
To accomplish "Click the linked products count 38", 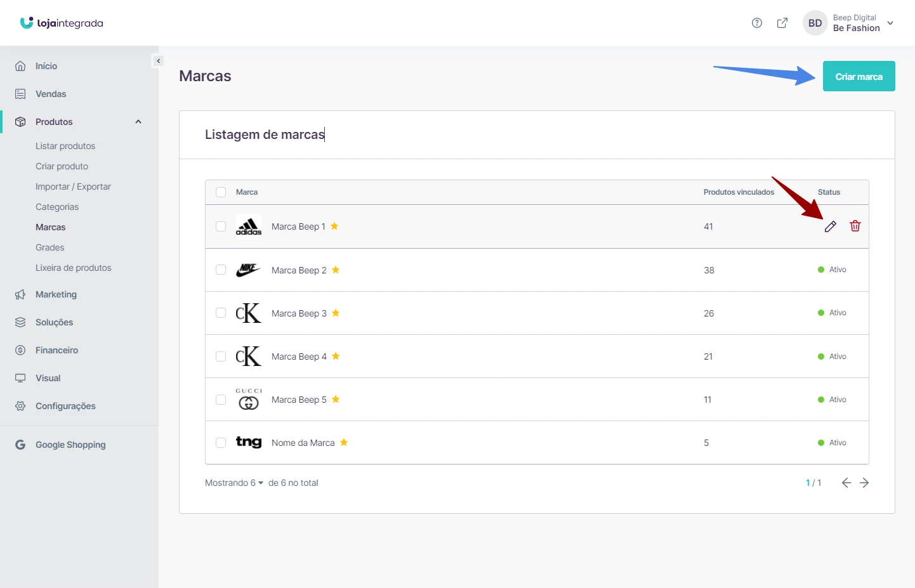I will (x=709, y=270).
